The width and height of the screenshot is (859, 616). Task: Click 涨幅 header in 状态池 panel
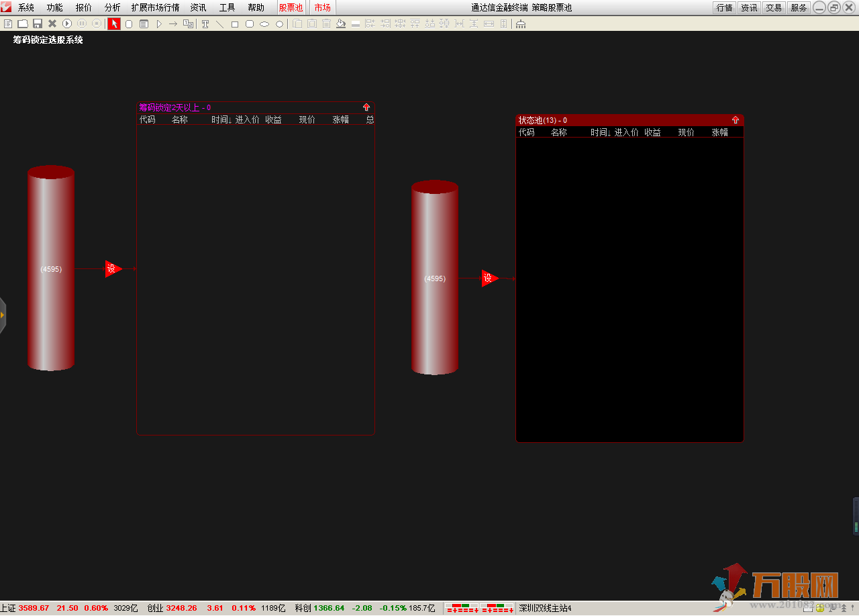720,132
